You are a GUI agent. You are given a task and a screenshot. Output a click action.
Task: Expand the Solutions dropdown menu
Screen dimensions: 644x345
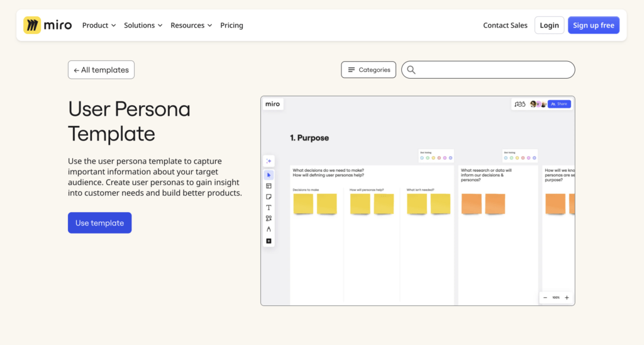(143, 25)
